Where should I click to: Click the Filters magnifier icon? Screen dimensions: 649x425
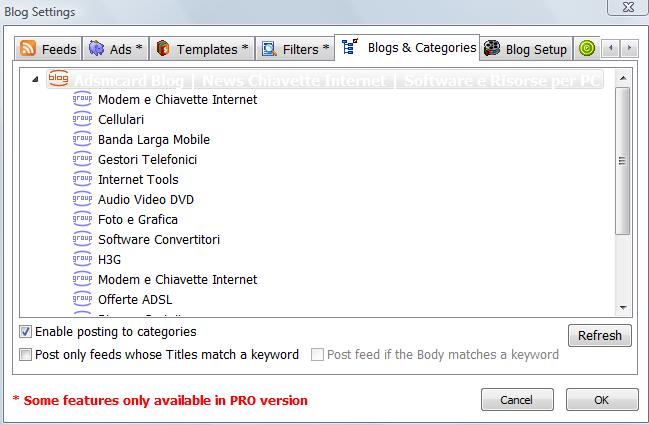click(269, 49)
